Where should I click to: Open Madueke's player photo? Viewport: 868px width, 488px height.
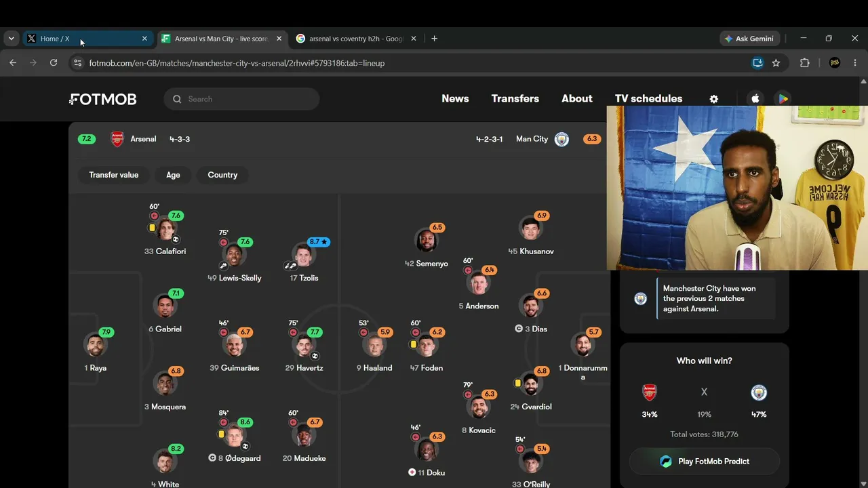[x=304, y=435]
